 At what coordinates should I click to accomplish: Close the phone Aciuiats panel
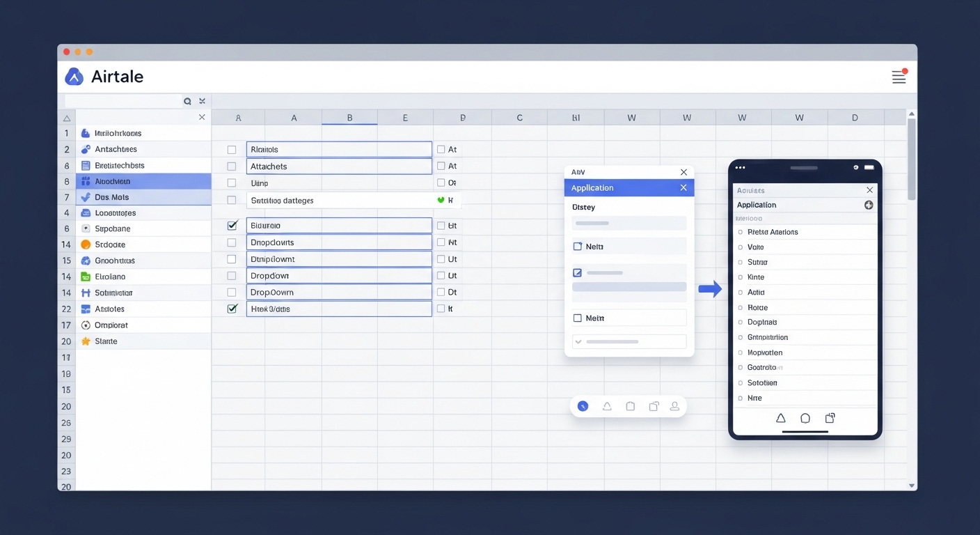tap(869, 190)
